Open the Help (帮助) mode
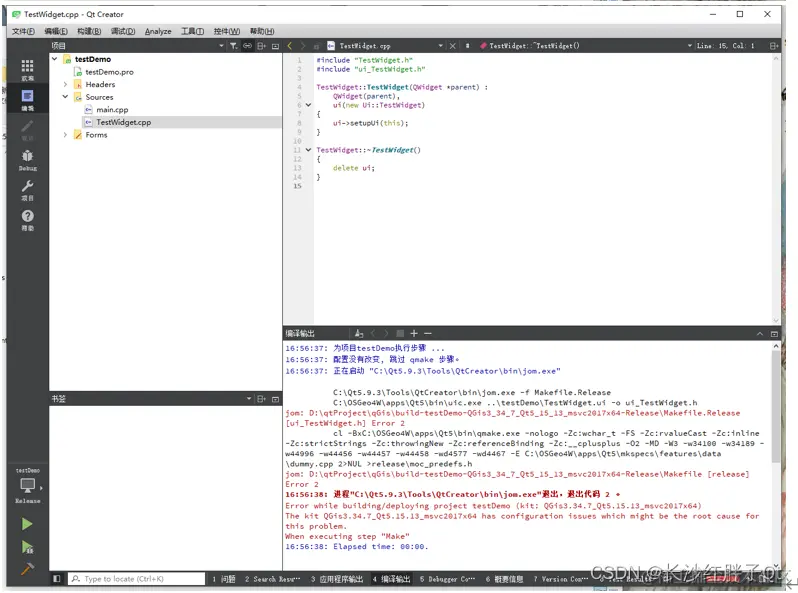 tap(27, 220)
